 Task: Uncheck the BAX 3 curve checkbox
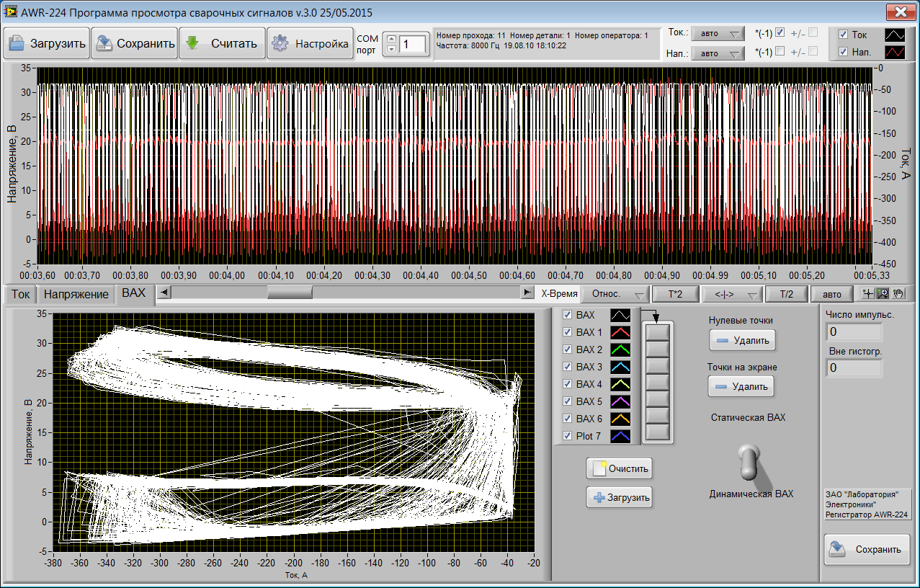pos(567,367)
